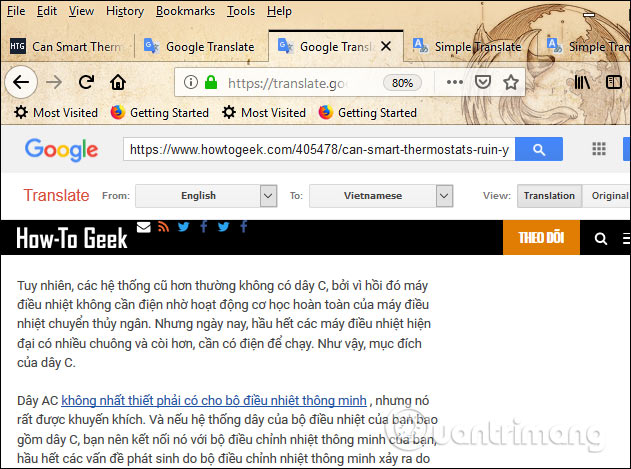
Task: Open the Google apps grid
Action: [x=599, y=149]
